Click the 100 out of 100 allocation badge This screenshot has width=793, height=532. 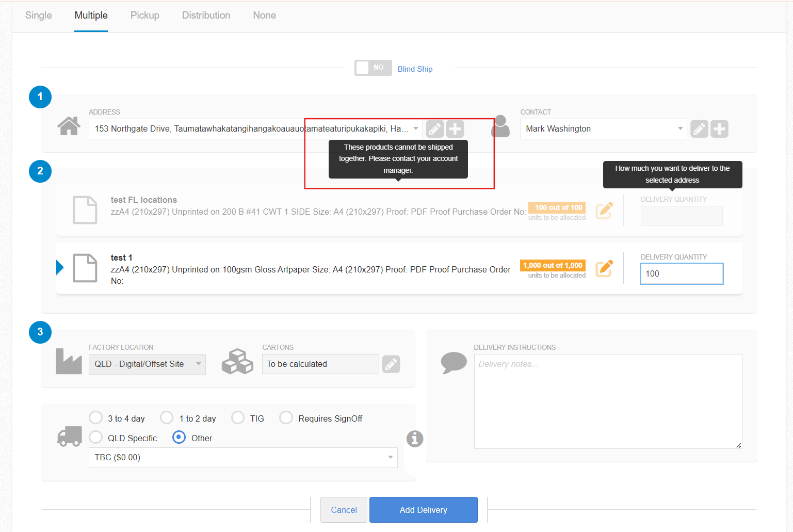(557, 207)
